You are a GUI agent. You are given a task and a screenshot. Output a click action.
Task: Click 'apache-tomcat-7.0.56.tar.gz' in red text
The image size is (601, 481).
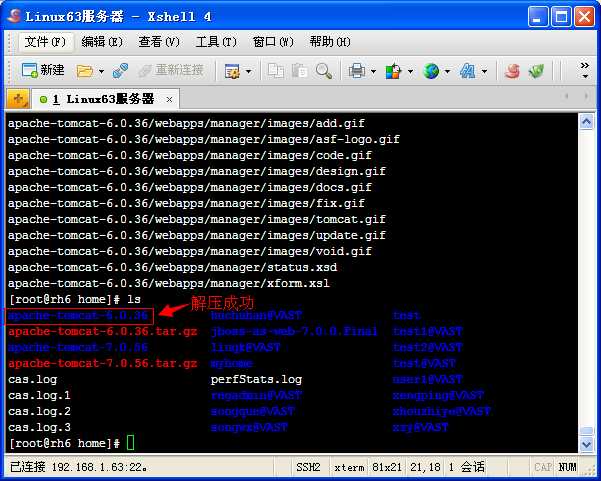pos(103,363)
